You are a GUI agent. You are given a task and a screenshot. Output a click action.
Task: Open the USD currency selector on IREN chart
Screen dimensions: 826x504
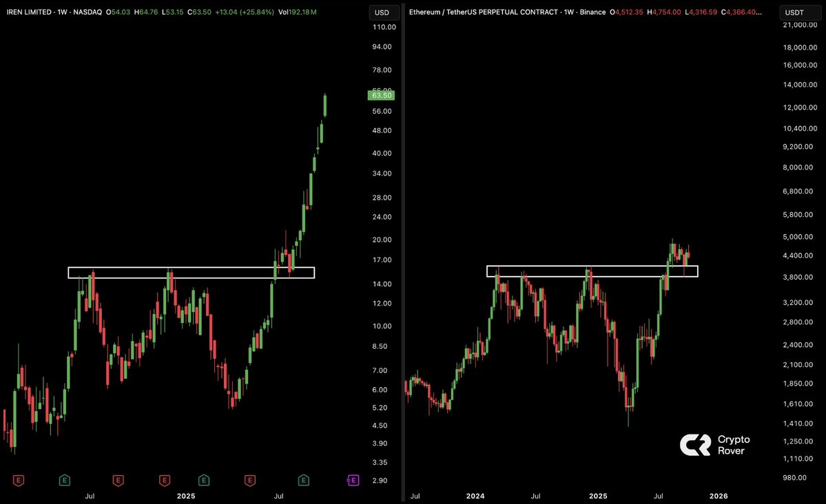pyautogui.click(x=383, y=12)
